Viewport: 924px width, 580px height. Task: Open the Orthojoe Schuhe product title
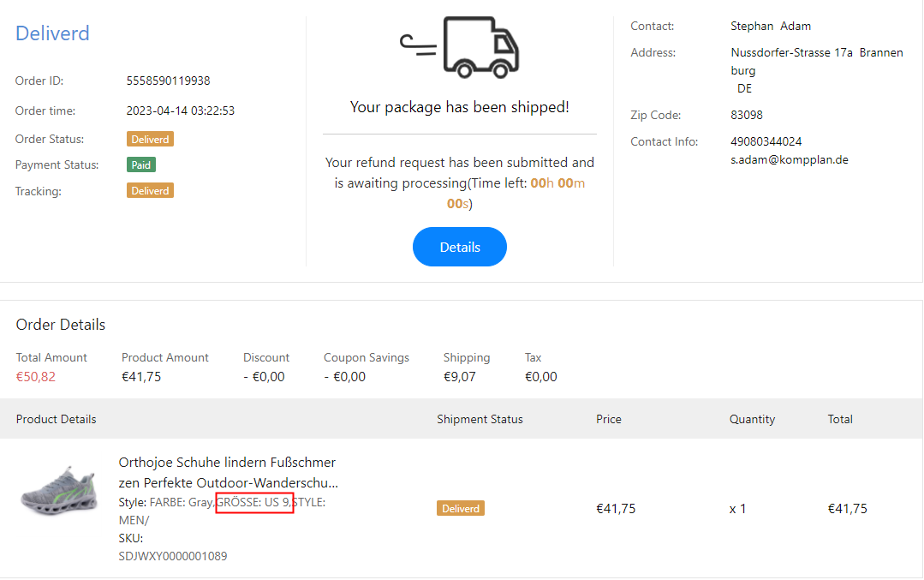228,472
